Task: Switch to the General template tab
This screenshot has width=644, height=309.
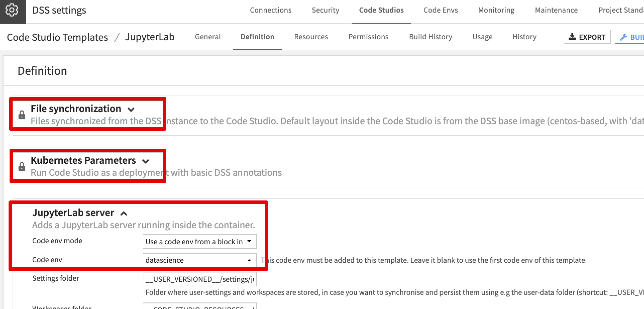Action: click(x=208, y=37)
